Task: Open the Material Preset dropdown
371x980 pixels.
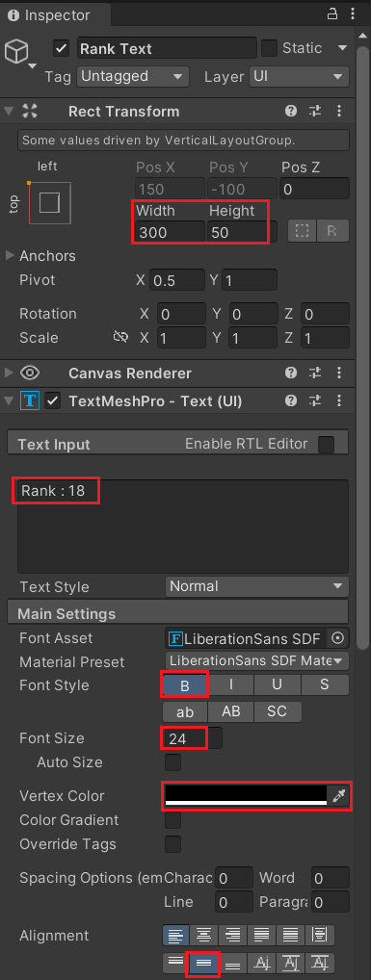Action: coord(256,660)
